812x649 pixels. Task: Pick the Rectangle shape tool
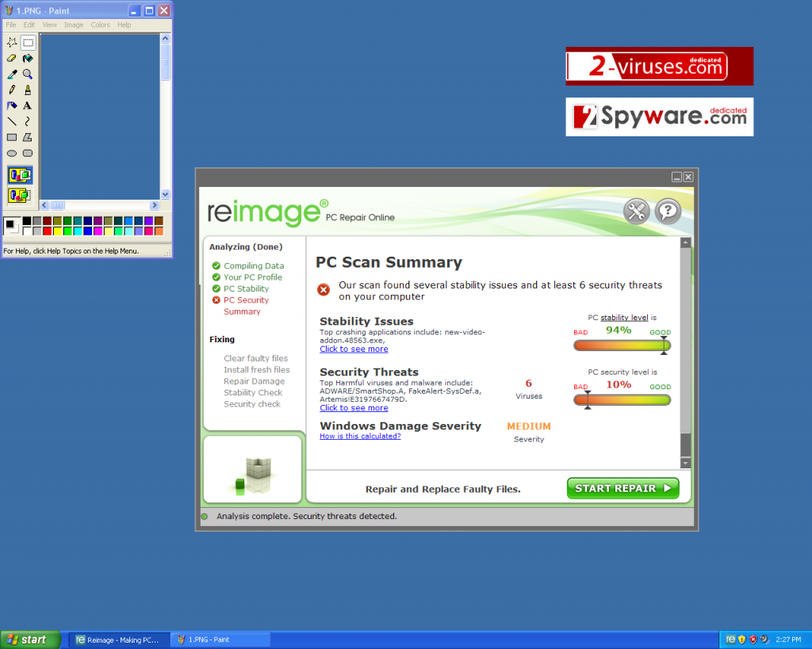pyautogui.click(x=12, y=137)
